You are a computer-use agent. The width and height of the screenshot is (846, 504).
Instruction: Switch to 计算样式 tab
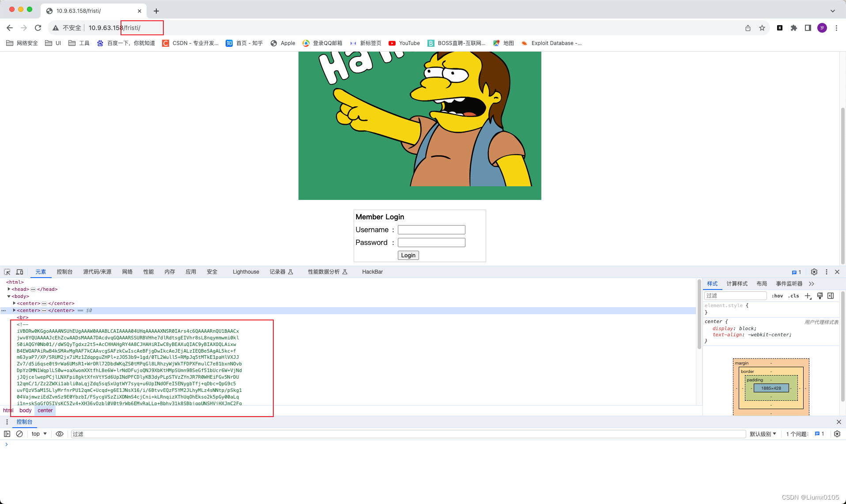pyautogui.click(x=737, y=284)
